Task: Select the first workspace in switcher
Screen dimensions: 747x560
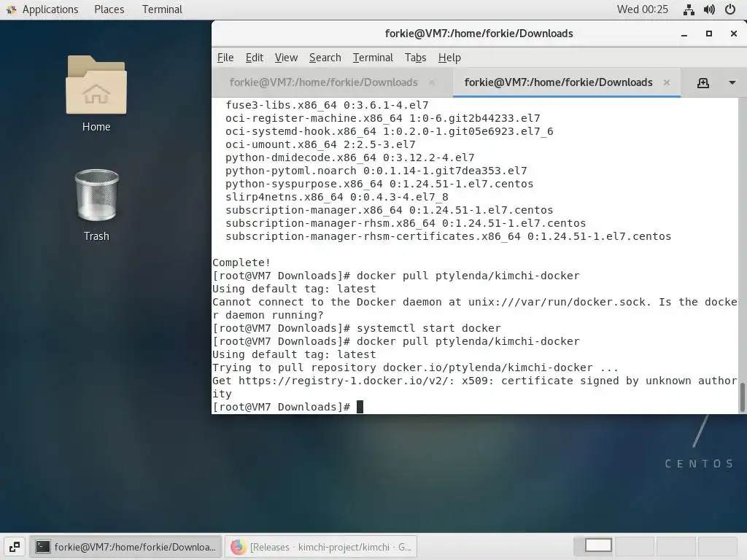Action: pos(595,547)
